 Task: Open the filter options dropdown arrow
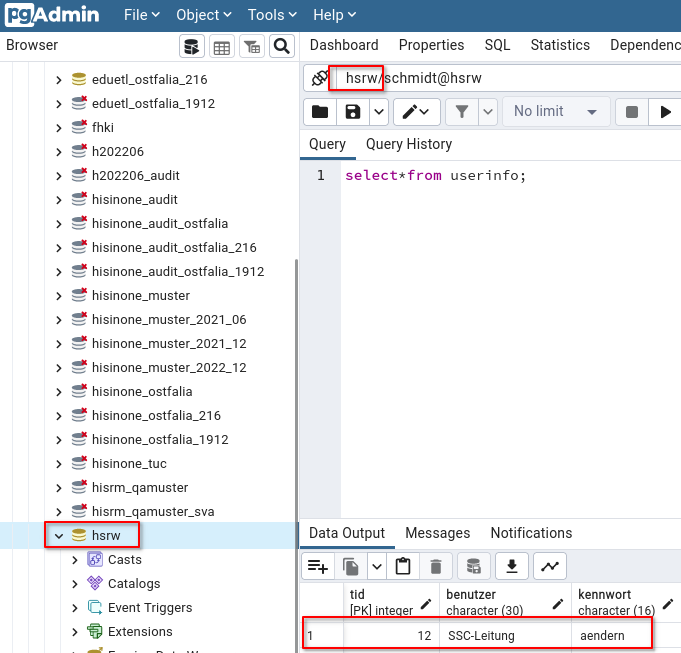487,112
